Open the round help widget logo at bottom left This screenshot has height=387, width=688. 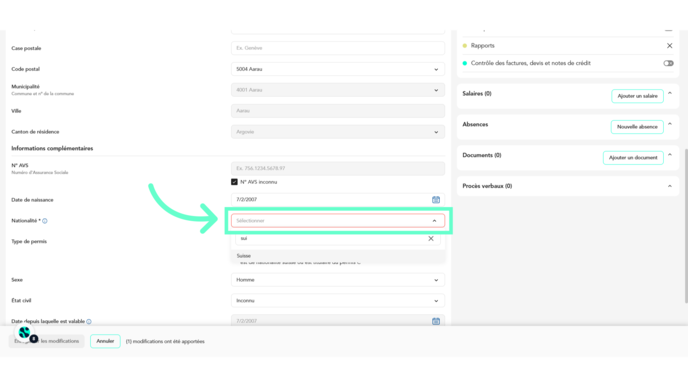[25, 333]
